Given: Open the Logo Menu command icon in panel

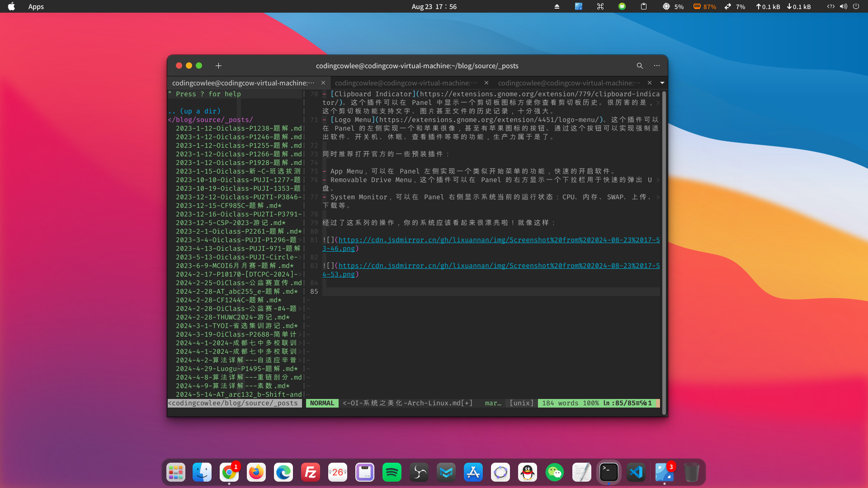Looking at the screenshot, I should [600, 6].
